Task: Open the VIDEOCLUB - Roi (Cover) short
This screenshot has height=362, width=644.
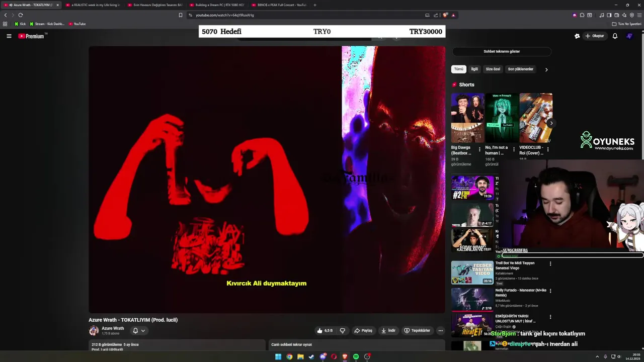Action: tap(536, 118)
